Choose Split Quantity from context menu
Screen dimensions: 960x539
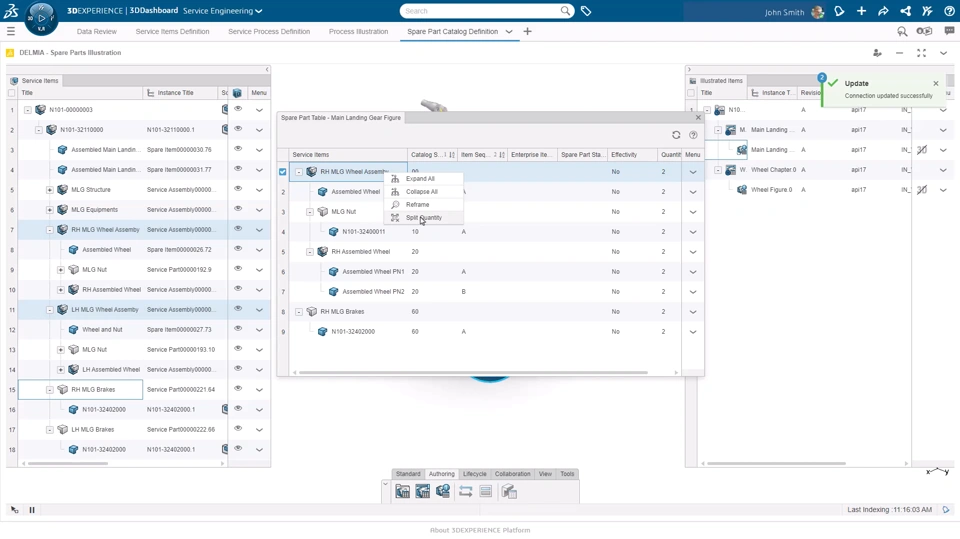click(423, 217)
